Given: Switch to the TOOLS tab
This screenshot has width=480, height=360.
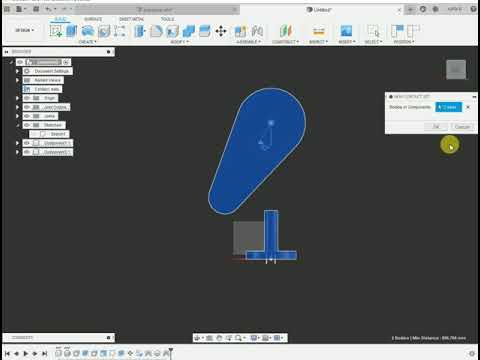Looking at the screenshot, I should [x=167, y=19].
